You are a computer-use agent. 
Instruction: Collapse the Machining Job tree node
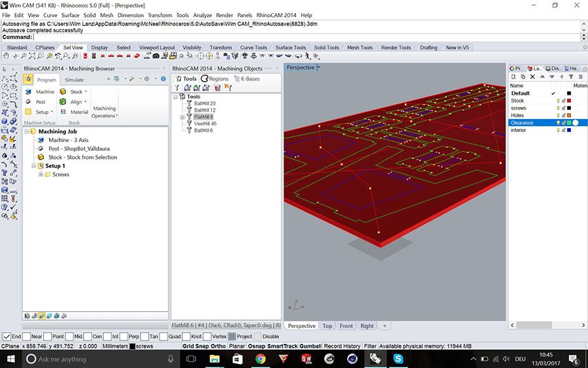click(27, 131)
